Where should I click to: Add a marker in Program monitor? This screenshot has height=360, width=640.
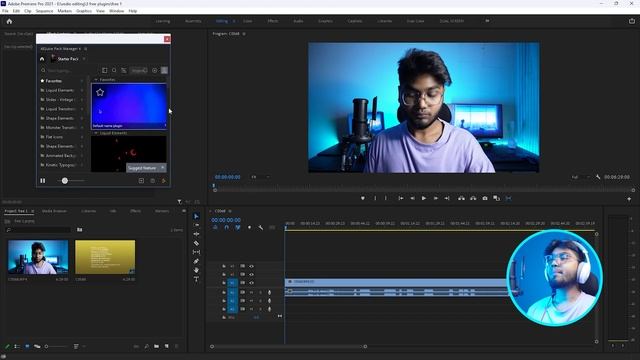pyautogui.click(x=363, y=198)
